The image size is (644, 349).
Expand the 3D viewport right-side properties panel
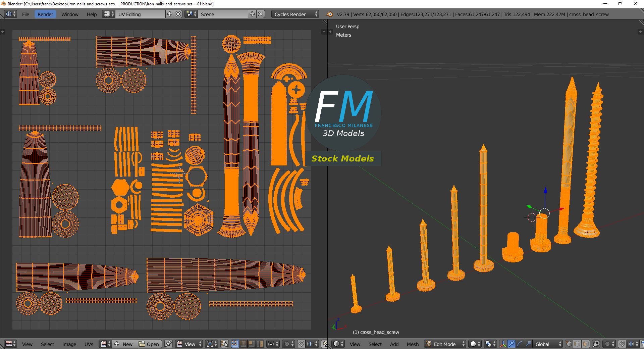[x=640, y=32]
